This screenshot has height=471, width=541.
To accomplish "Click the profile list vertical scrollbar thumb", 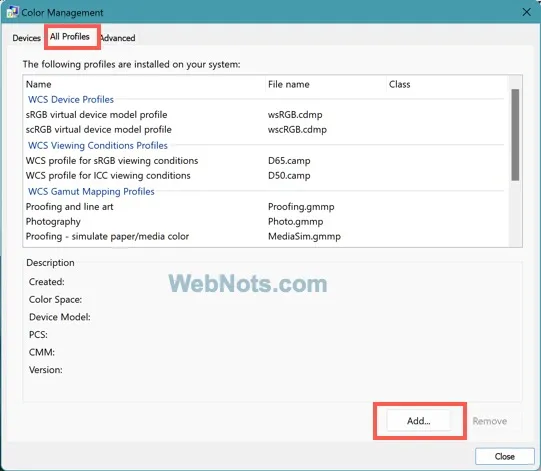I will pos(515,135).
